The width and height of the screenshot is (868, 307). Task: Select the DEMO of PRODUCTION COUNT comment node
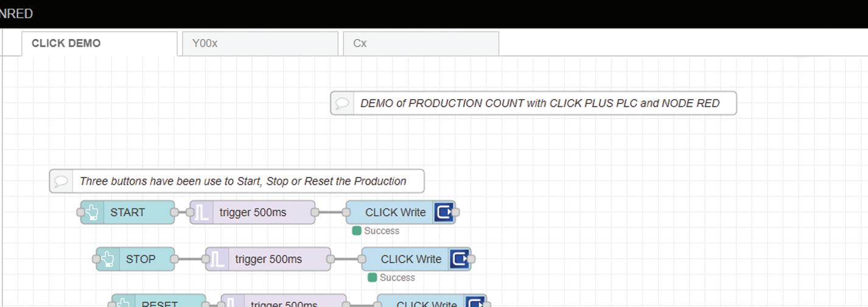[x=533, y=103]
